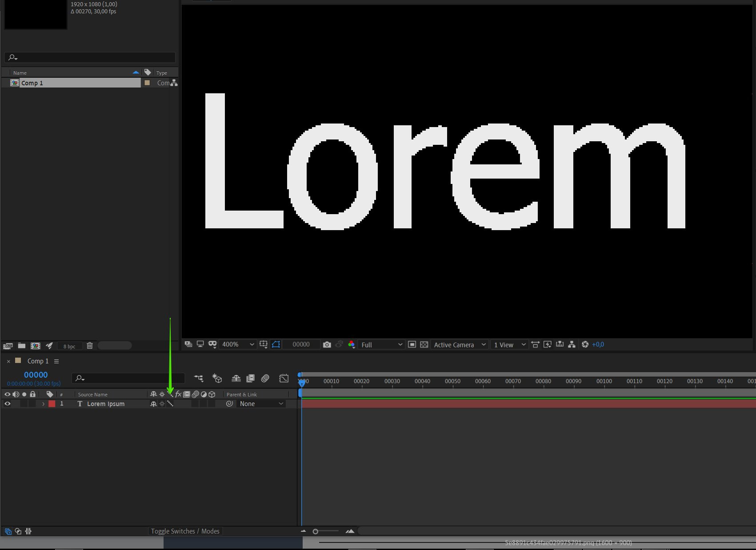The width and height of the screenshot is (756, 550).
Task: Select the Lorem Ipsum layer name
Action: tap(106, 404)
